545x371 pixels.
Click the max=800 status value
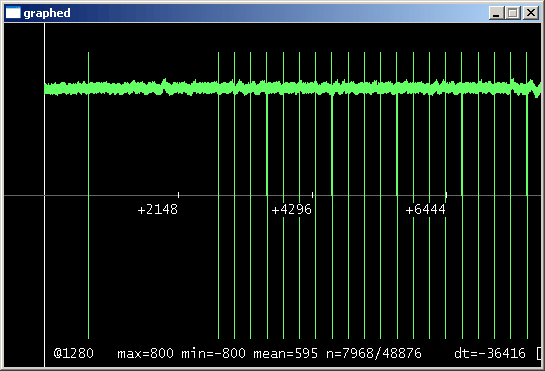tap(146, 353)
